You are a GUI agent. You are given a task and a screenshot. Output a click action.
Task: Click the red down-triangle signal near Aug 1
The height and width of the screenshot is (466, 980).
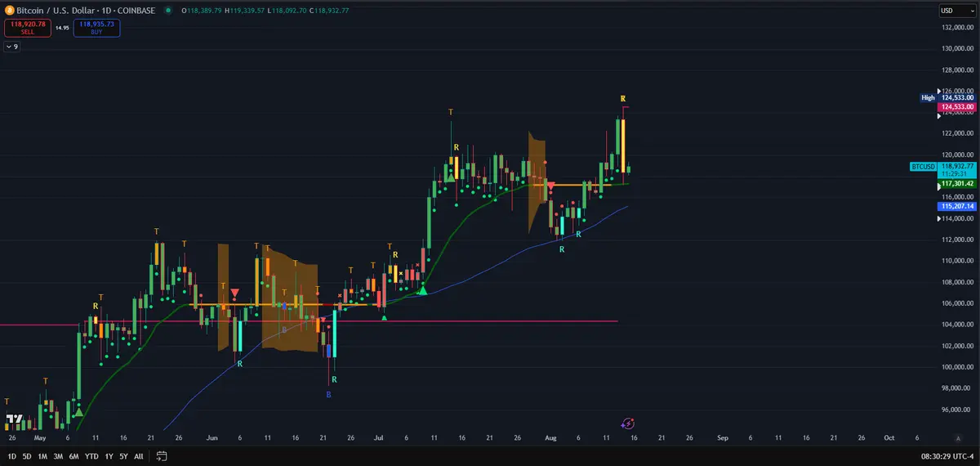tap(551, 186)
